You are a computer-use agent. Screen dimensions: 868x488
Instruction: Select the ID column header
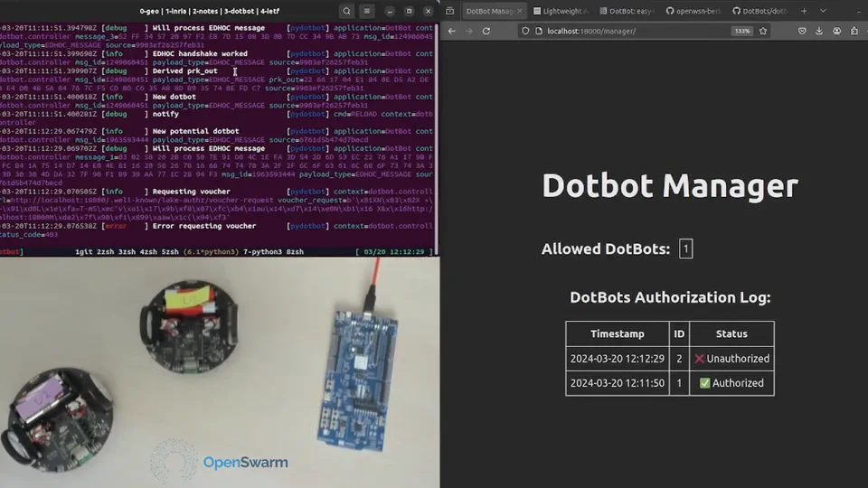679,333
